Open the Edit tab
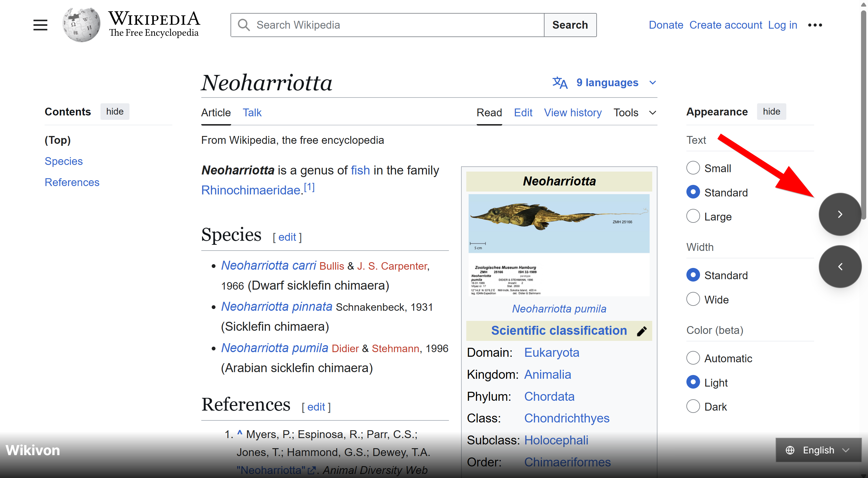The width and height of the screenshot is (868, 478). coord(523,113)
